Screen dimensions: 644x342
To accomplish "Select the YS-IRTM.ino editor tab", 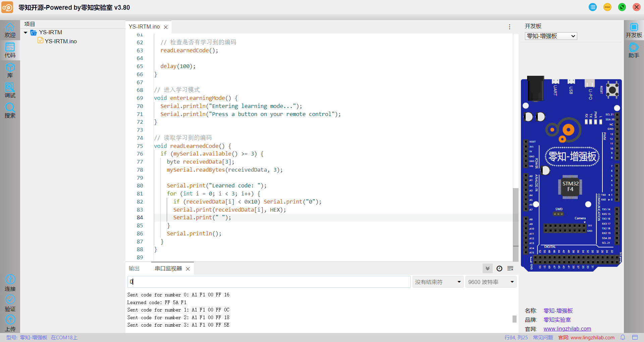I will coord(144,27).
